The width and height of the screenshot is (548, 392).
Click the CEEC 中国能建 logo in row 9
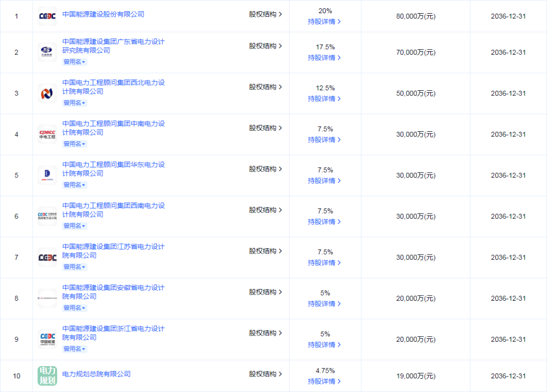tap(47, 339)
